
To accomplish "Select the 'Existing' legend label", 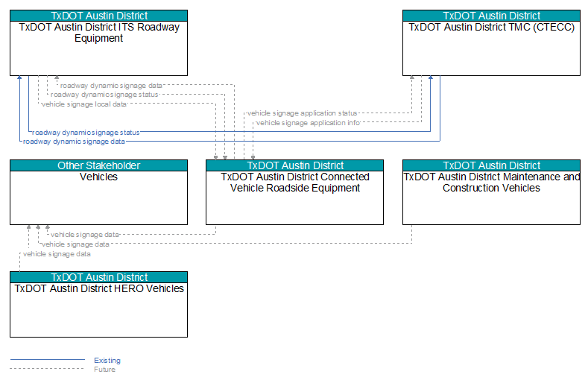I will click(107, 361).
